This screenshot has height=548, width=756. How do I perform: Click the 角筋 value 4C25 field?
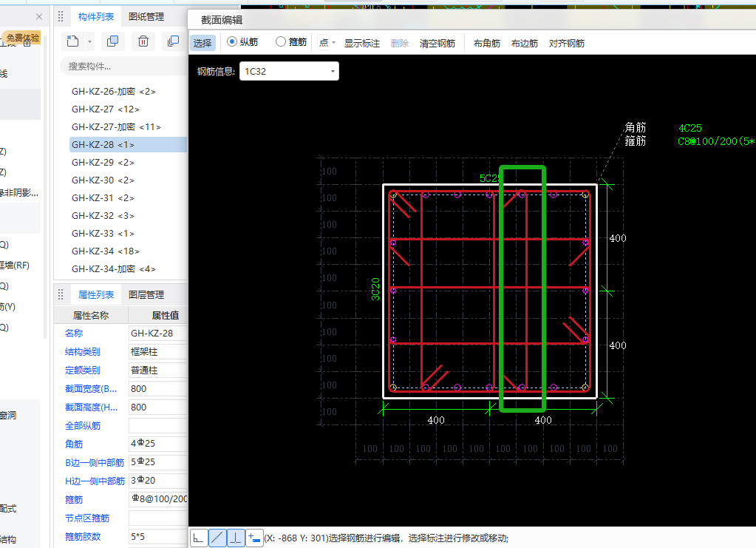158,444
